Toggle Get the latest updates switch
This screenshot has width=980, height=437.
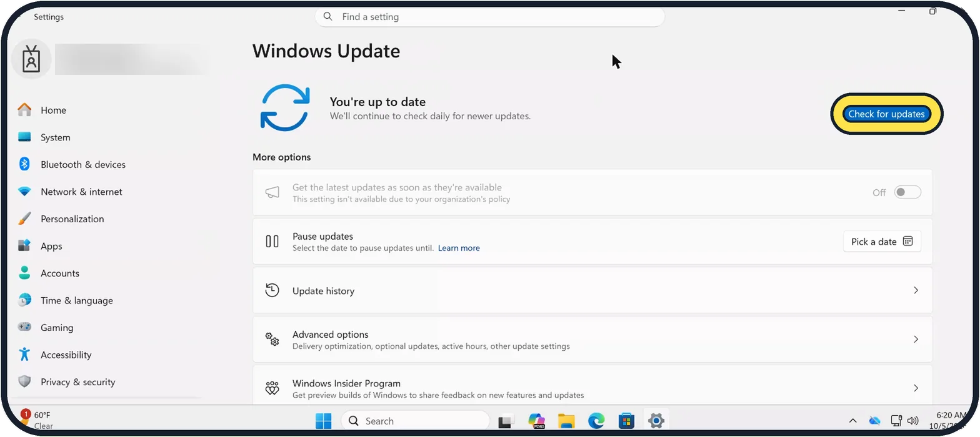point(907,192)
